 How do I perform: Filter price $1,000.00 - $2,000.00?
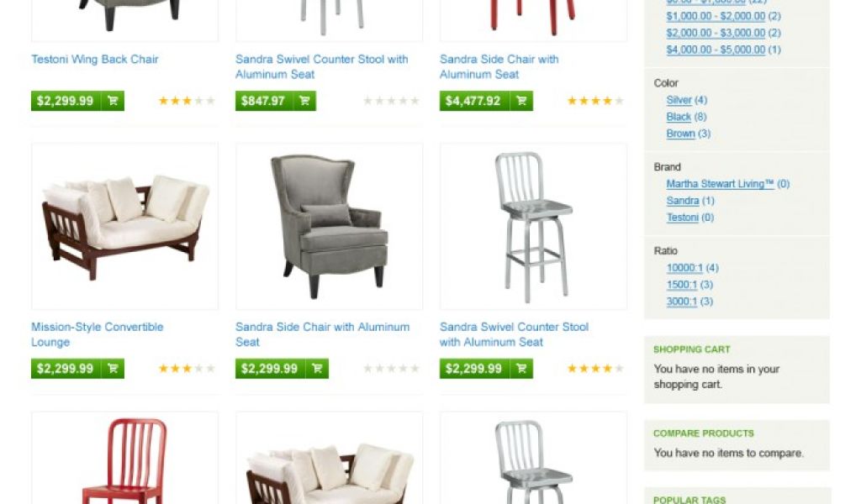[716, 17]
